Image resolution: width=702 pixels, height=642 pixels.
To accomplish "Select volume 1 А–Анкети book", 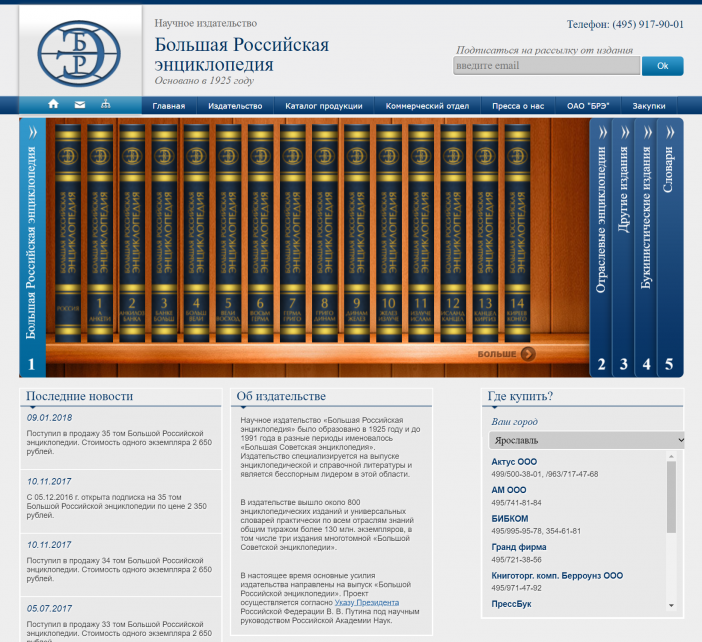I will point(100,233).
